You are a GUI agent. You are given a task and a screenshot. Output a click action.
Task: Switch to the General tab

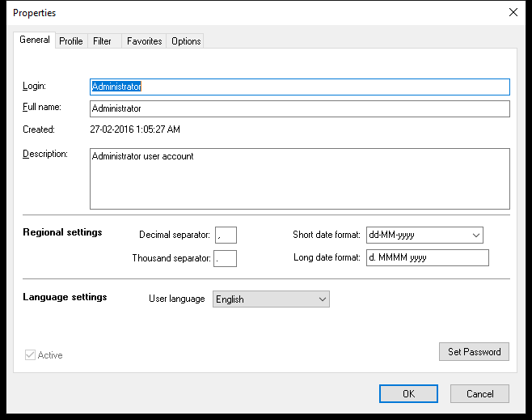[34, 40]
